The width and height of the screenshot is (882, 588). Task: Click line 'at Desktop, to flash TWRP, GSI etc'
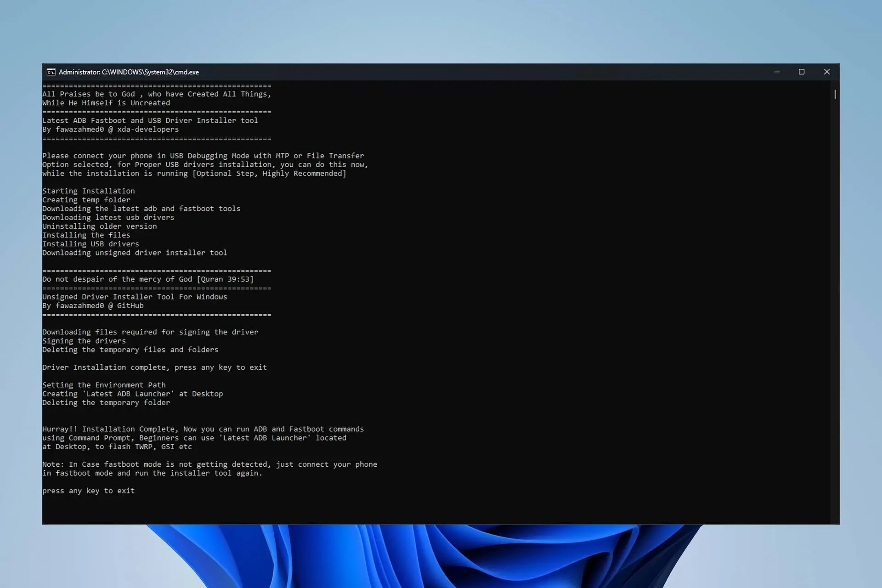[x=117, y=447]
